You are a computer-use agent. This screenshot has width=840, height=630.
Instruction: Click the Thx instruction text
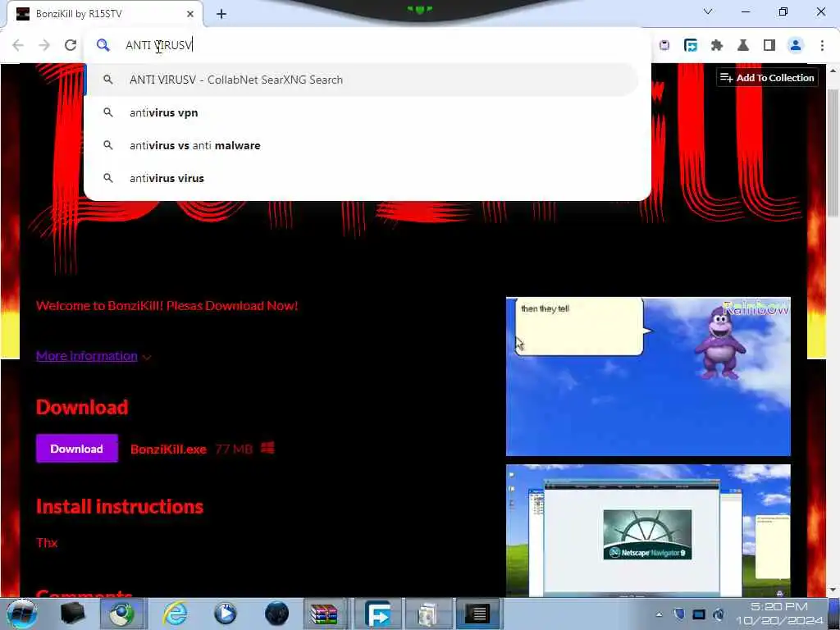click(x=47, y=543)
